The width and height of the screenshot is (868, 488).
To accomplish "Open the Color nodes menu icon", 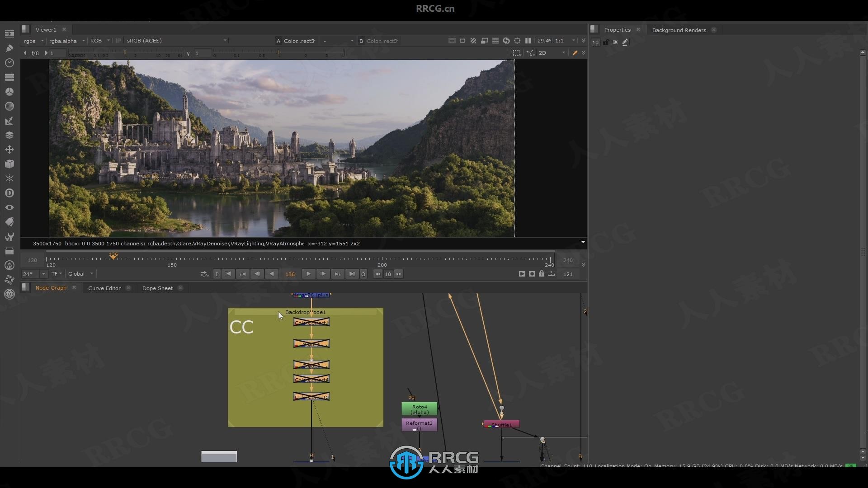I will [x=9, y=92].
